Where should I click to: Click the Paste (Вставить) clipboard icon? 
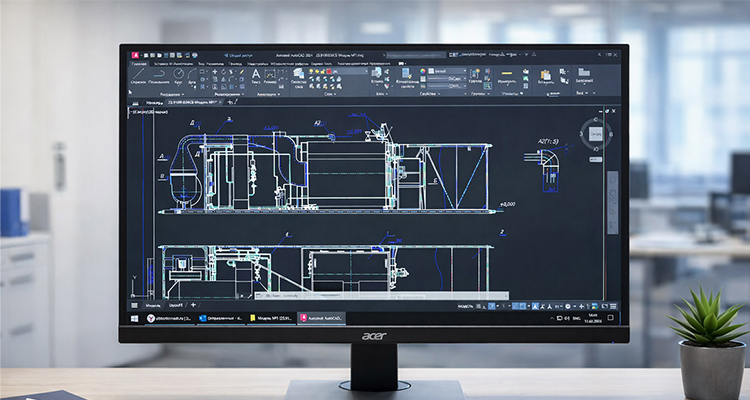pos(546,78)
